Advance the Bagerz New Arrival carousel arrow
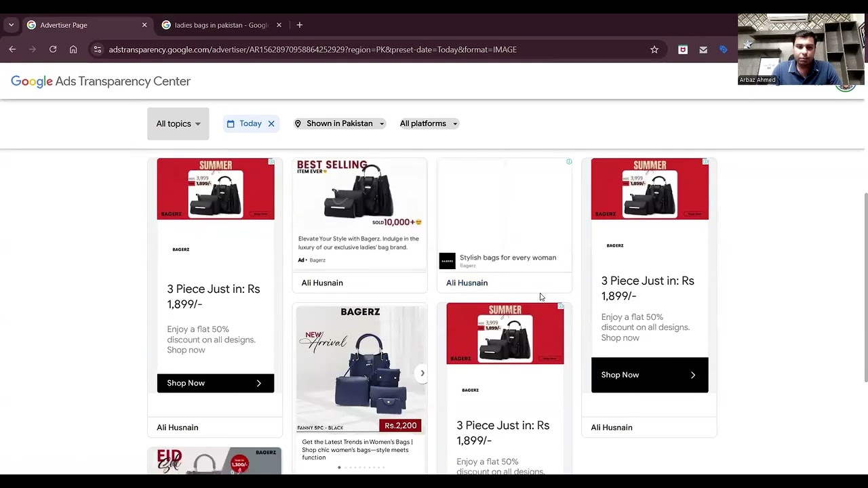Screen dimensions: 868x488 tap(422, 373)
